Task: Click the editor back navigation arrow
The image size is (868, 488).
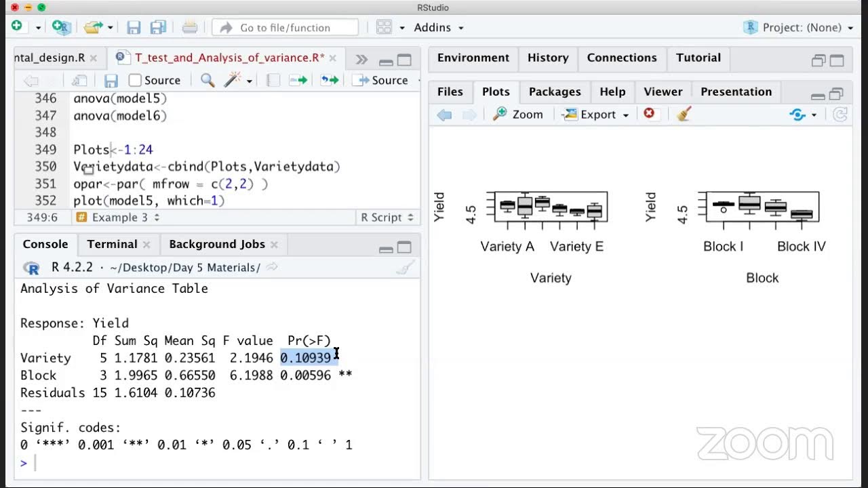Action: pyautogui.click(x=31, y=81)
